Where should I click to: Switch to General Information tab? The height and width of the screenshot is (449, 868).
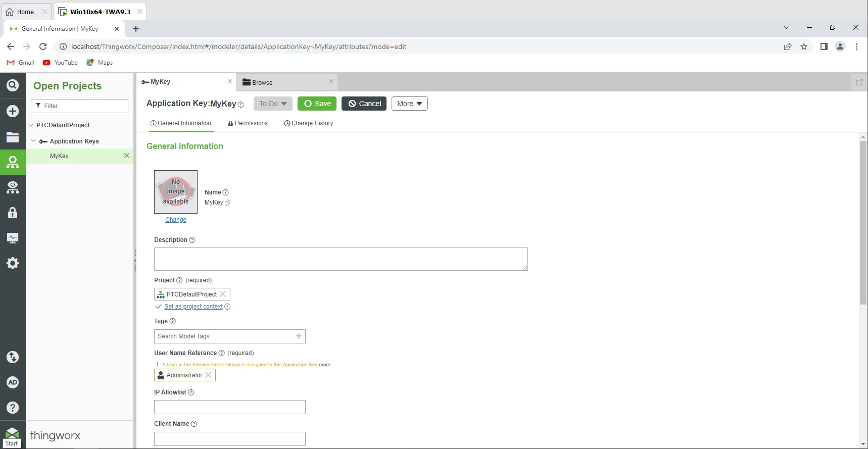(181, 123)
